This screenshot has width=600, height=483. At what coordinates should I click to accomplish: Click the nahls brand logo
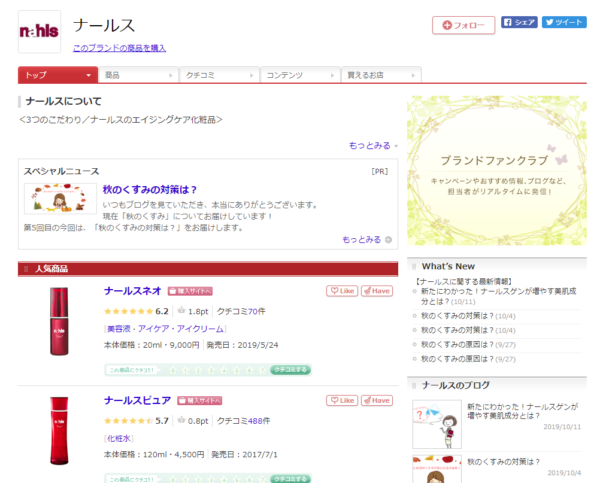click(39, 32)
